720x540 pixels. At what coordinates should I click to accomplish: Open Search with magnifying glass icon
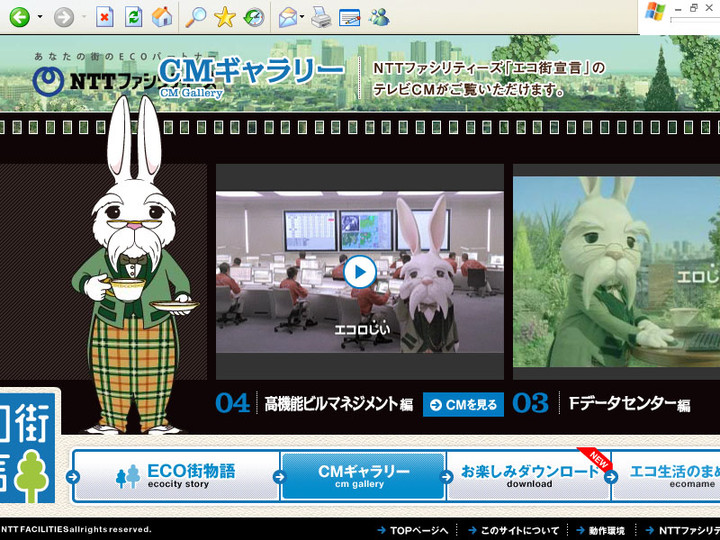point(196,17)
